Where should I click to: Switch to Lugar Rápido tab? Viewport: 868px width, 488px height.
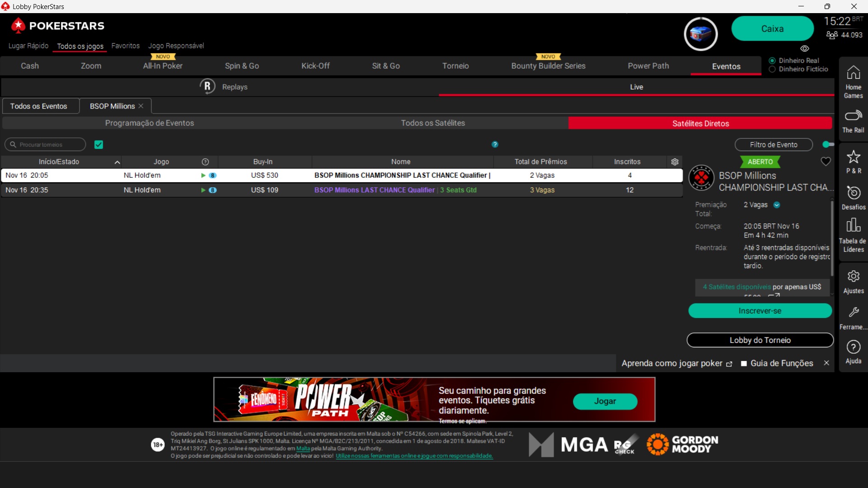[x=28, y=46]
